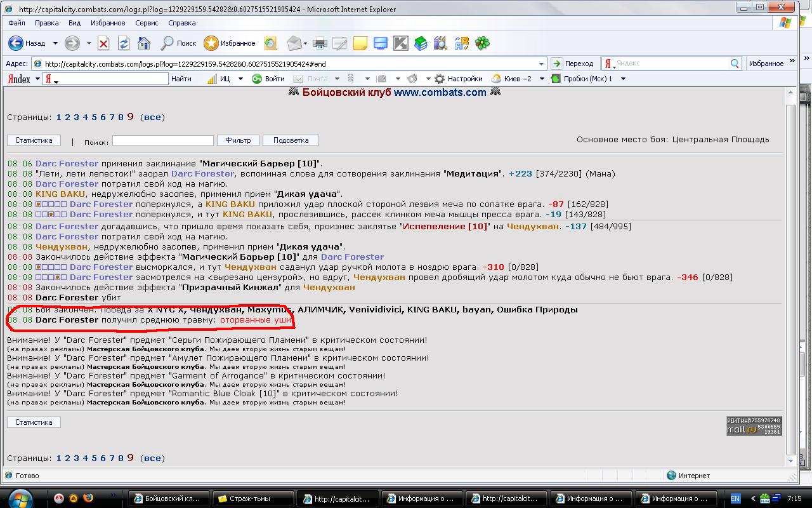Expand the ИЦ dropdown arrow
Image resolution: width=812 pixels, height=508 pixels.
tap(240, 79)
